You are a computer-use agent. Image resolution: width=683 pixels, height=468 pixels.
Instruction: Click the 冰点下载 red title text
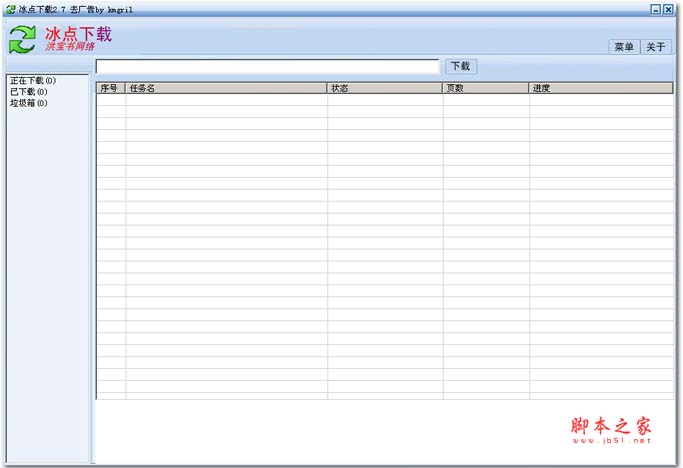(x=78, y=34)
